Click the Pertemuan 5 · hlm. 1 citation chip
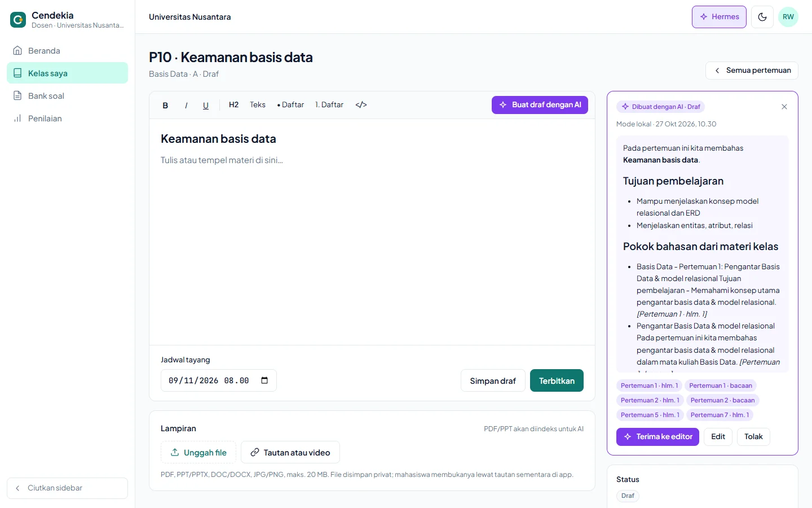The width and height of the screenshot is (812, 508). tap(650, 415)
